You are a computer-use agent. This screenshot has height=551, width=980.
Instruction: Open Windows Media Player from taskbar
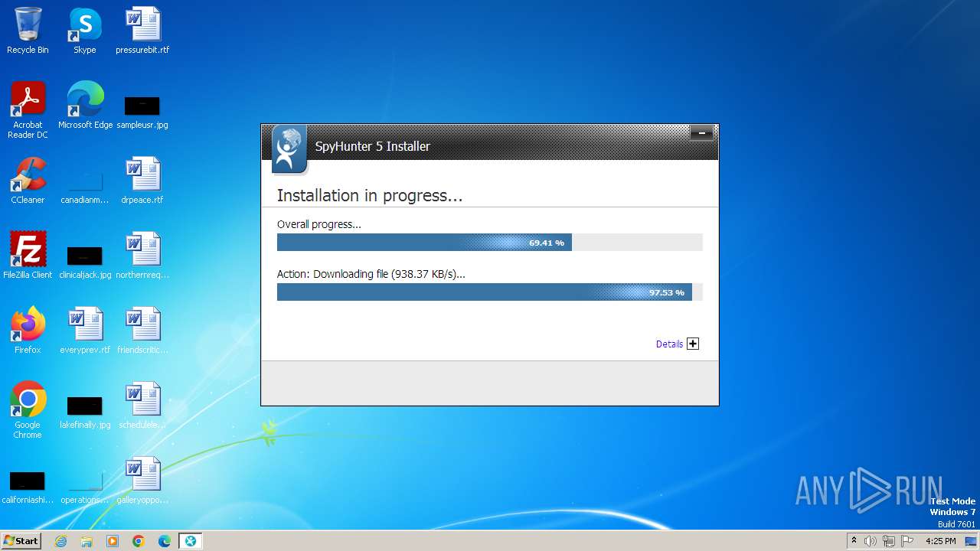pos(113,541)
